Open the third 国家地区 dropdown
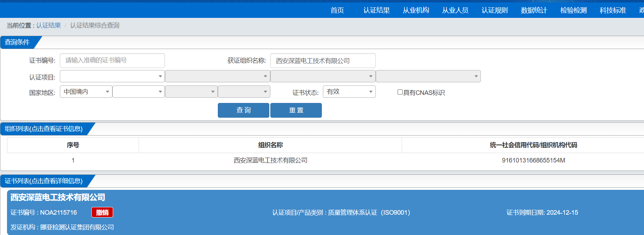This screenshot has height=235, width=644. 191,91
